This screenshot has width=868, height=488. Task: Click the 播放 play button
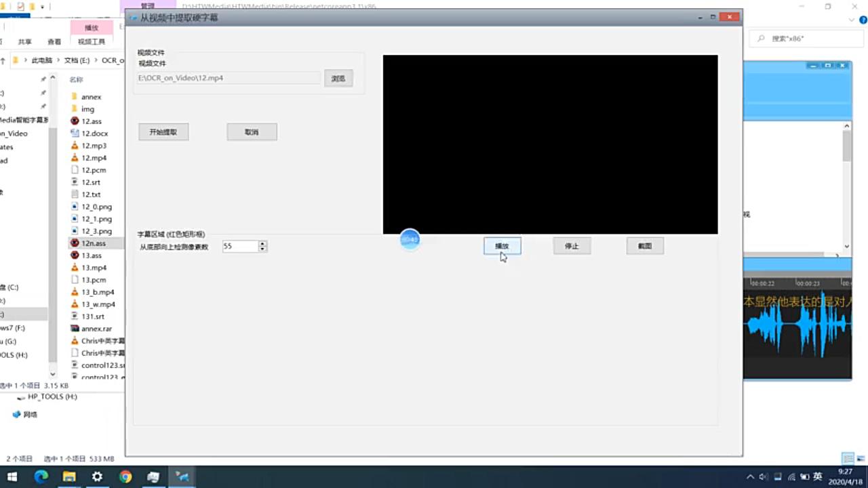pyautogui.click(x=502, y=246)
